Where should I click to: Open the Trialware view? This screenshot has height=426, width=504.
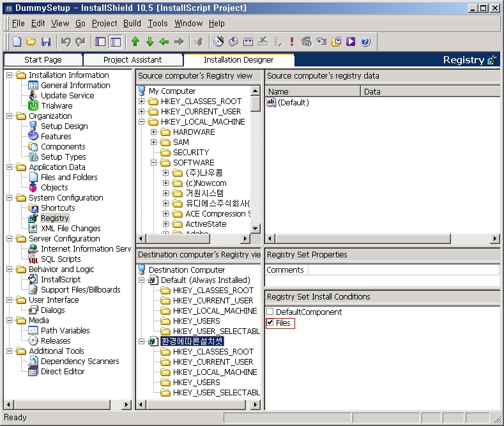click(57, 105)
